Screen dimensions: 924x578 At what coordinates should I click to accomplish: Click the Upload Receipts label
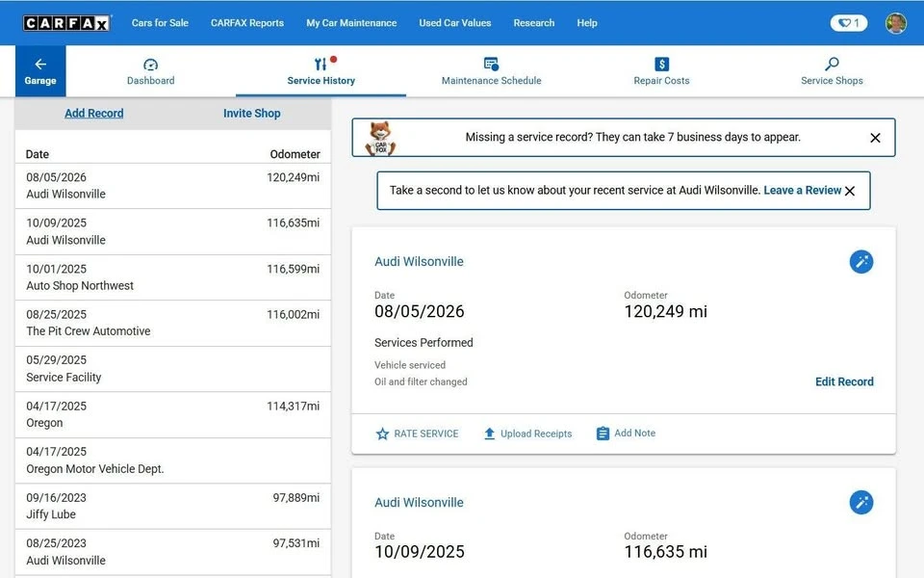[x=536, y=433]
